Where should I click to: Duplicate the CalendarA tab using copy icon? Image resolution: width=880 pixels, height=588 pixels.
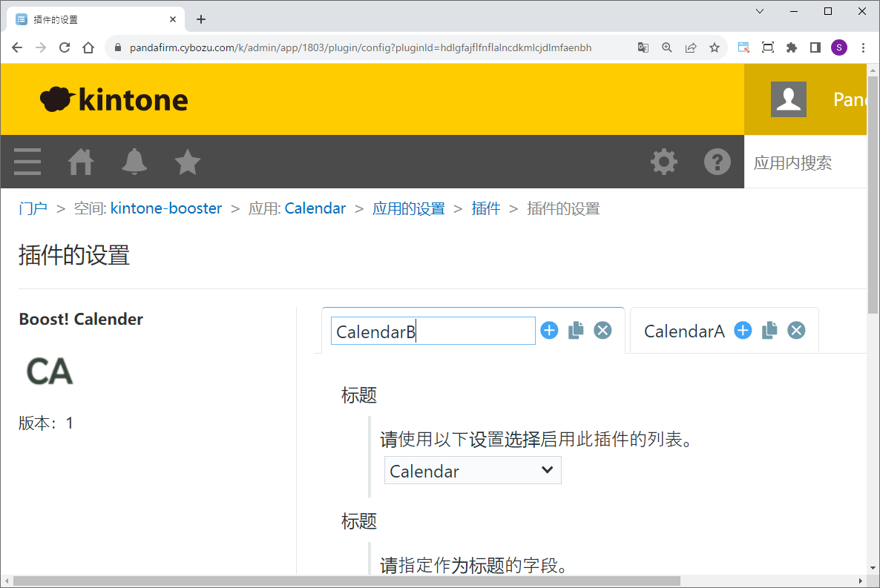point(769,331)
